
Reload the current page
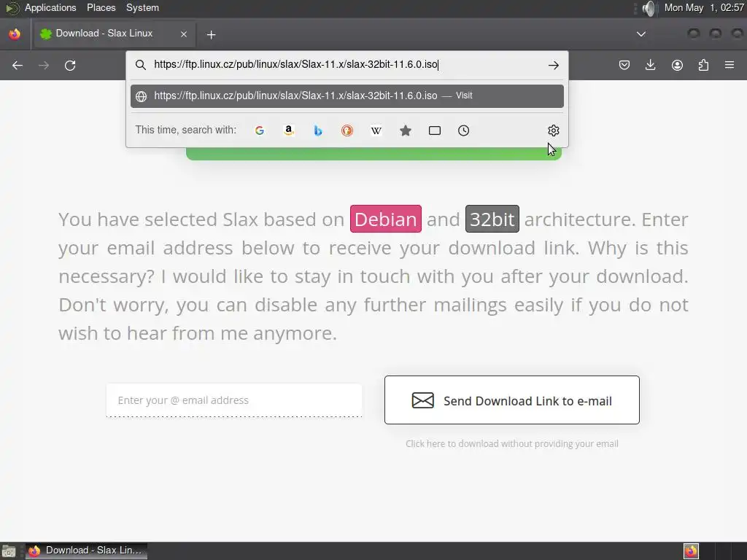pos(70,65)
